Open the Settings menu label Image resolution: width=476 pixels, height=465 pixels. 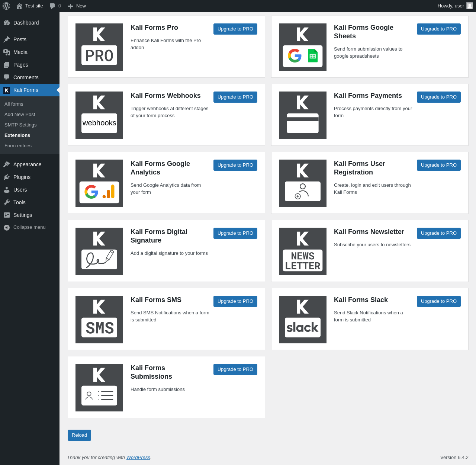tap(23, 215)
